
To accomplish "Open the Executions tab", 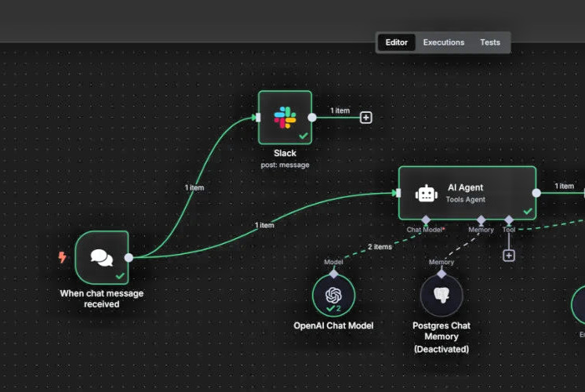I will tap(444, 42).
